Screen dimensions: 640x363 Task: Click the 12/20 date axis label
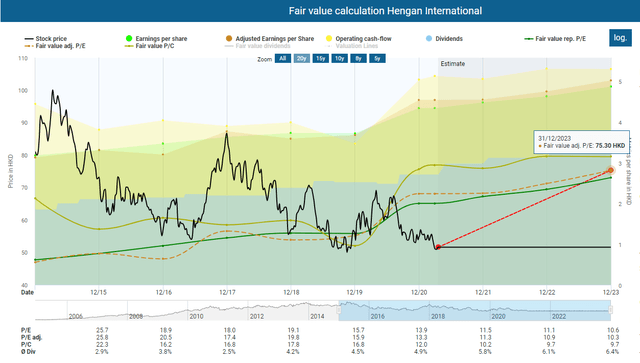pos(419,292)
